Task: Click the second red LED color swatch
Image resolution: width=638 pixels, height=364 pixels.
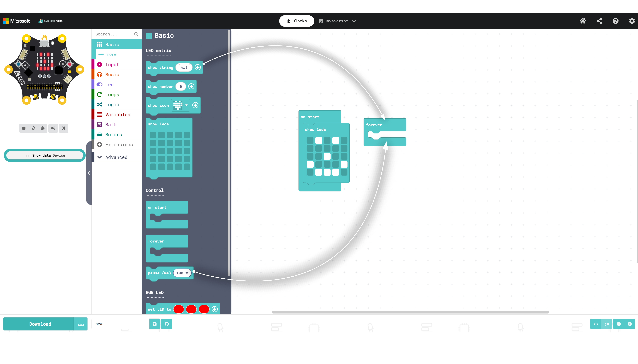Action: tap(191, 309)
